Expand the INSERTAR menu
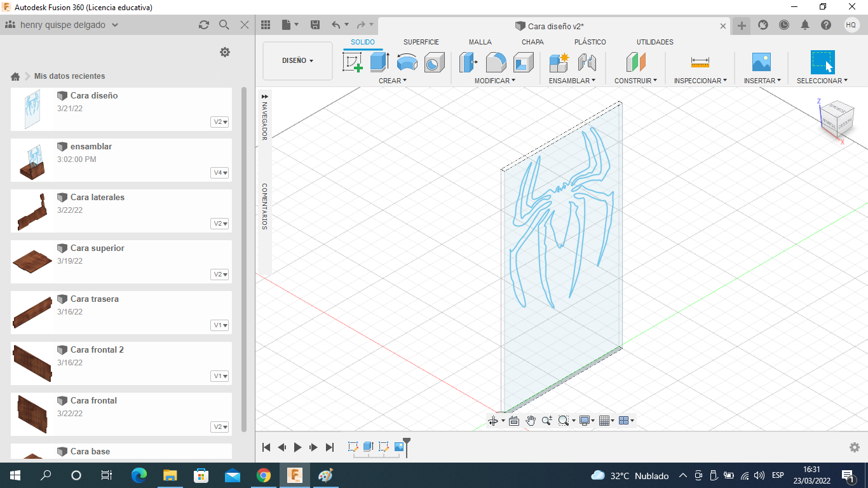This screenshot has width=868, height=488. click(763, 81)
